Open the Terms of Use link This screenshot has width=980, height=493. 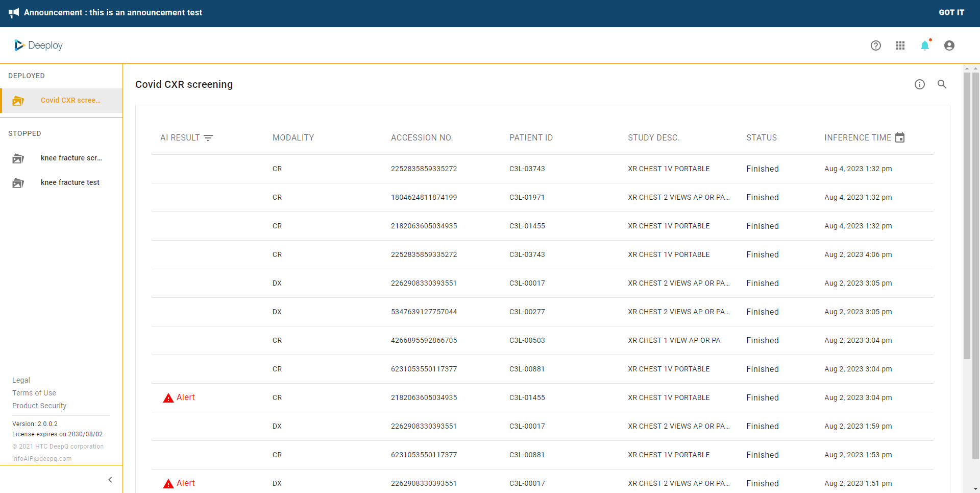point(34,393)
